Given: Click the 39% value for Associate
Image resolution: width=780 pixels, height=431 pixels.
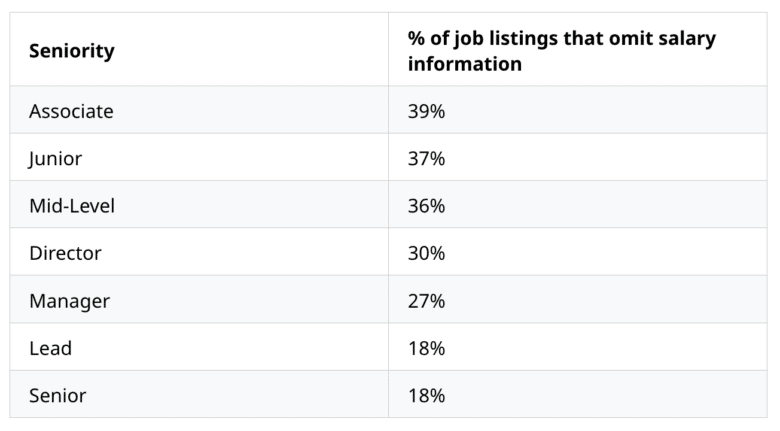Looking at the screenshot, I should pos(426,112).
